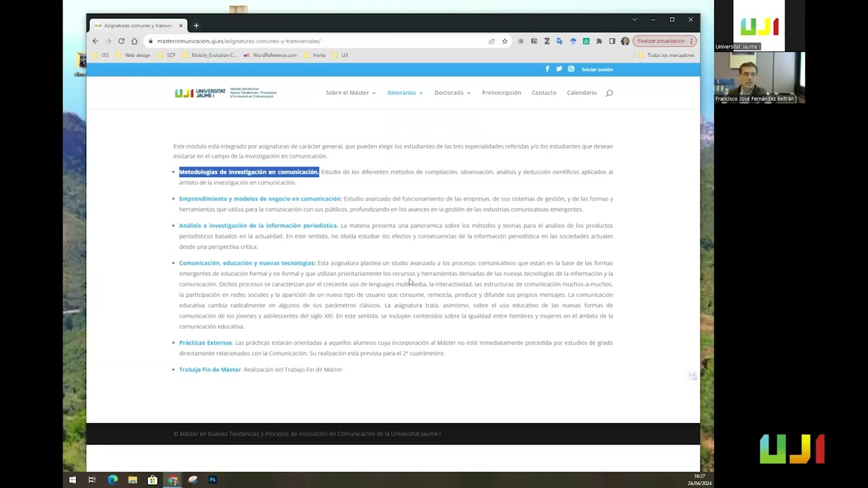The height and width of the screenshot is (488, 868).
Task: Expand the Doctorado dropdown menu
Action: (x=452, y=93)
